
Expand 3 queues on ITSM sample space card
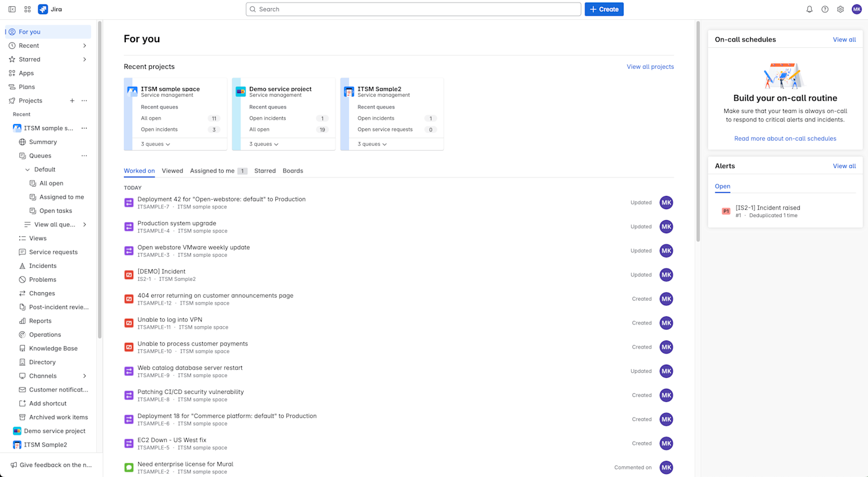pos(156,144)
